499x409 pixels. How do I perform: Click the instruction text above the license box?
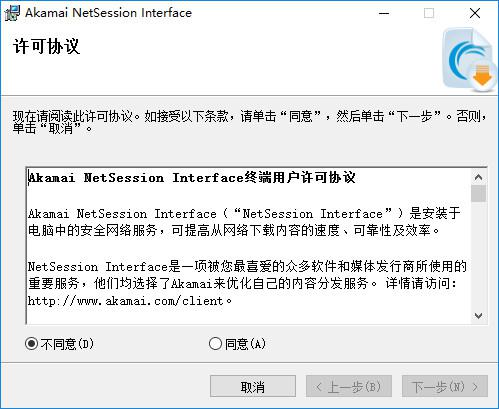point(249,122)
